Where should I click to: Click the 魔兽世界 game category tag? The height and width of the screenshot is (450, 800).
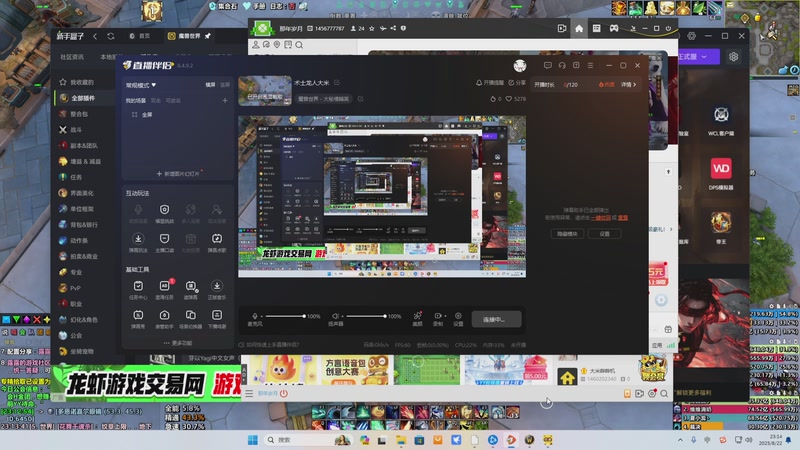[323, 99]
